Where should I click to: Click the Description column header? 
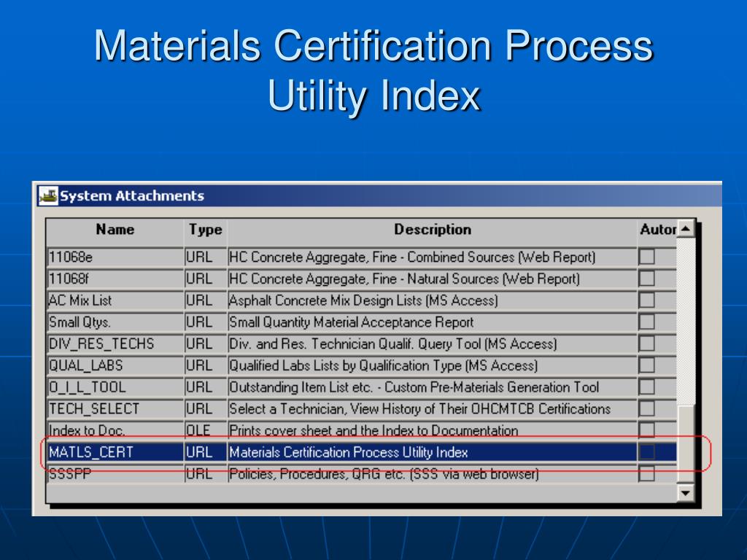433,230
